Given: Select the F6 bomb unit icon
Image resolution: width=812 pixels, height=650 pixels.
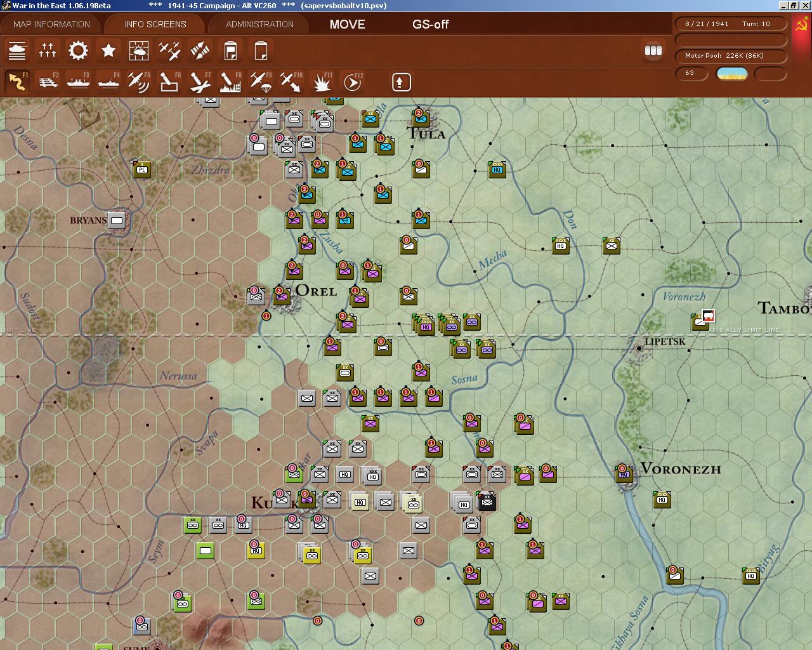Looking at the screenshot, I should [x=169, y=82].
